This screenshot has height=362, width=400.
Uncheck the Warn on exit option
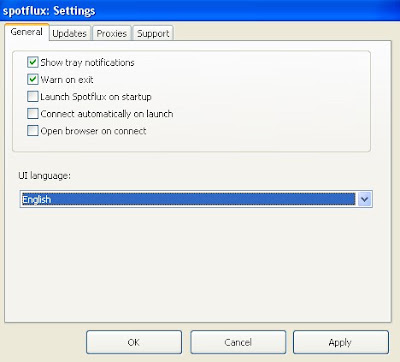point(33,80)
